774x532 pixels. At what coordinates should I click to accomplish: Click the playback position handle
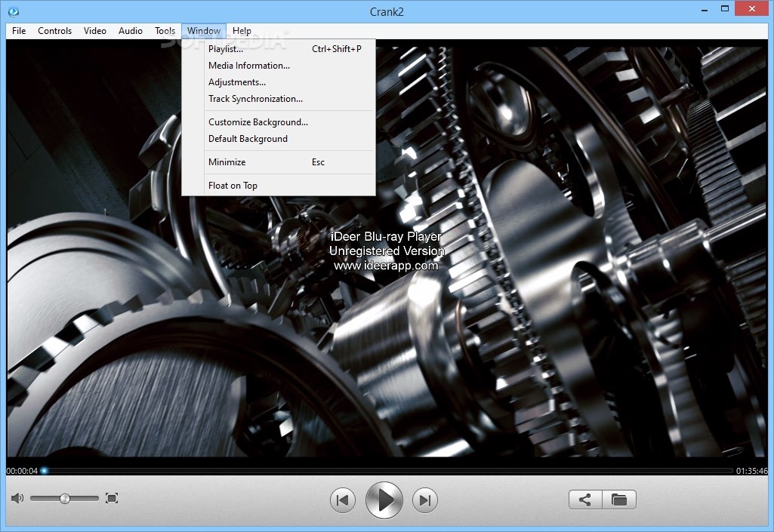pyautogui.click(x=44, y=471)
